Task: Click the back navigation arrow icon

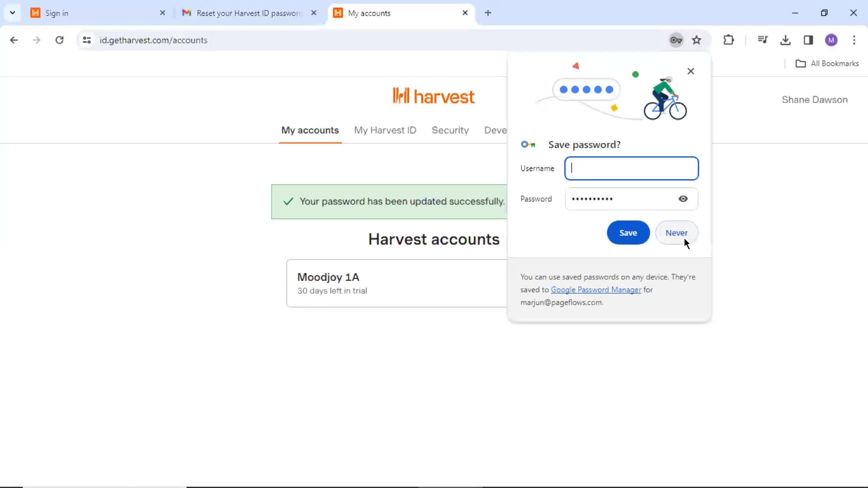Action: (x=13, y=40)
